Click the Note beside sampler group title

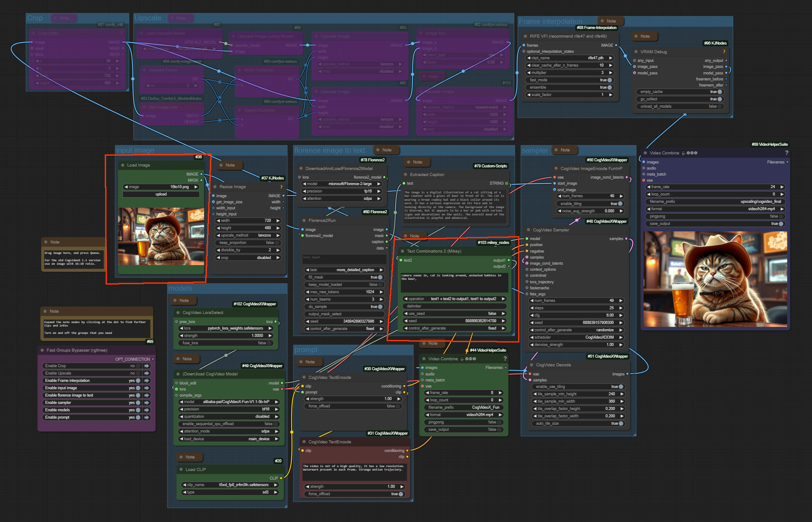[x=565, y=150]
